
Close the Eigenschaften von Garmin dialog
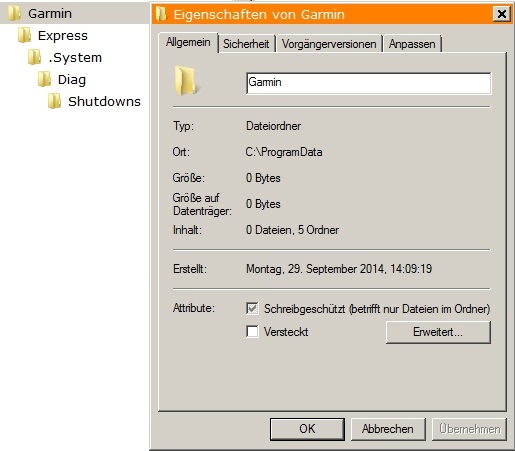pos(502,14)
